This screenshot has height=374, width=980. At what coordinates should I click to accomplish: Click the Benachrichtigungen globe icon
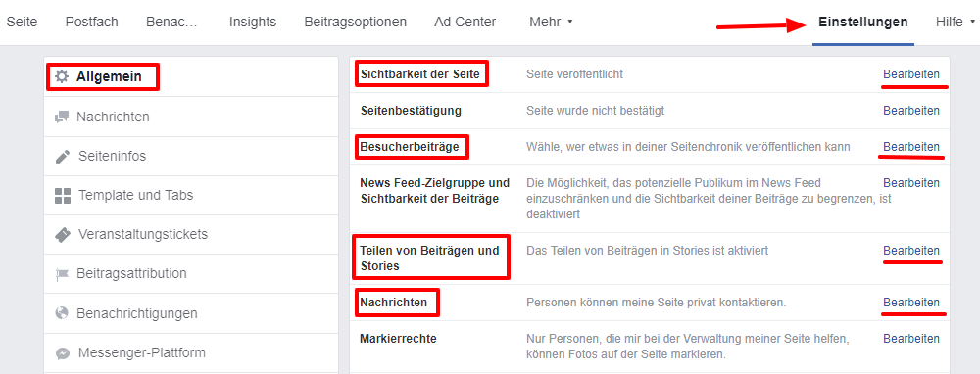[x=61, y=313]
